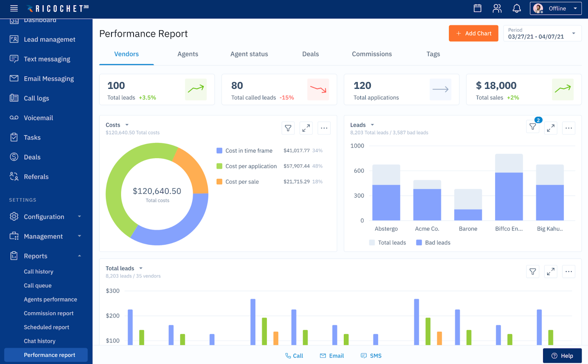Screen dimensions: 588x364
Task: Click the Add Chart button
Action: (473, 33)
